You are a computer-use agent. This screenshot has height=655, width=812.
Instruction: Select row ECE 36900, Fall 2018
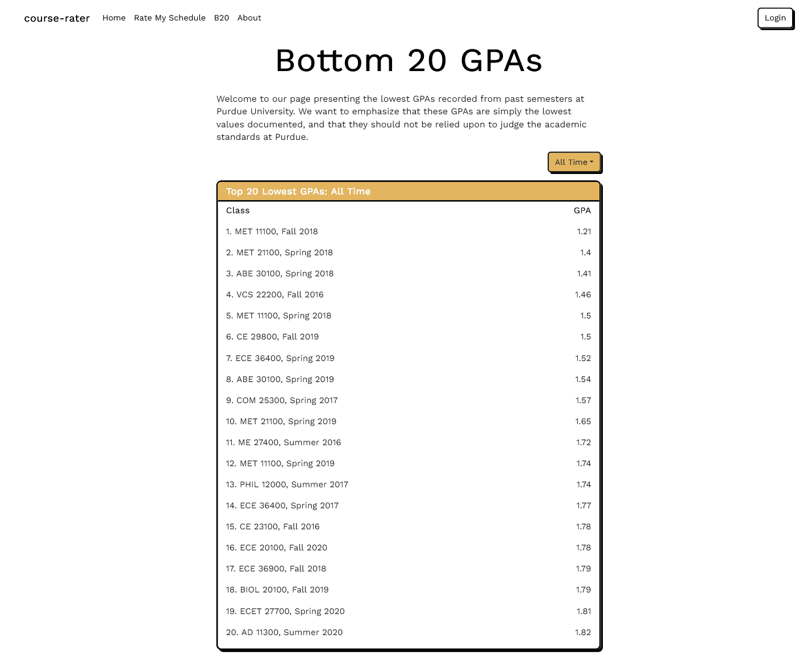pos(409,569)
